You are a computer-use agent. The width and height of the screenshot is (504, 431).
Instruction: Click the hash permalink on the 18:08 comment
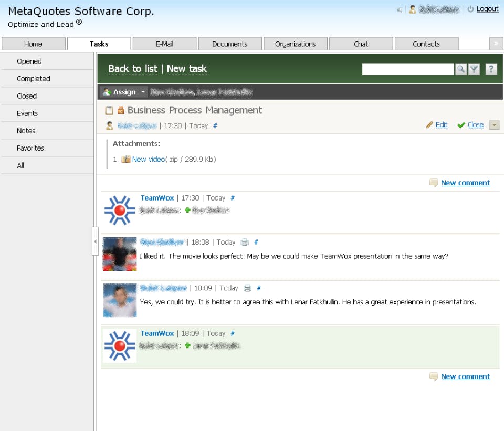point(256,242)
